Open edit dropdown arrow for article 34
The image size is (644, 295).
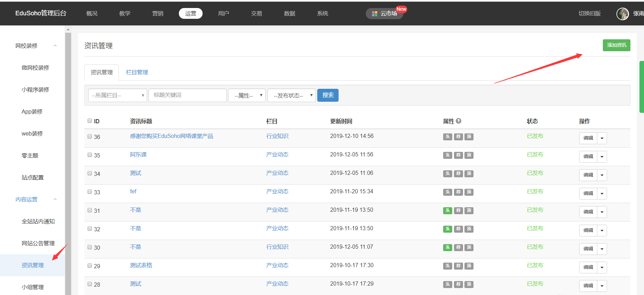pos(602,175)
